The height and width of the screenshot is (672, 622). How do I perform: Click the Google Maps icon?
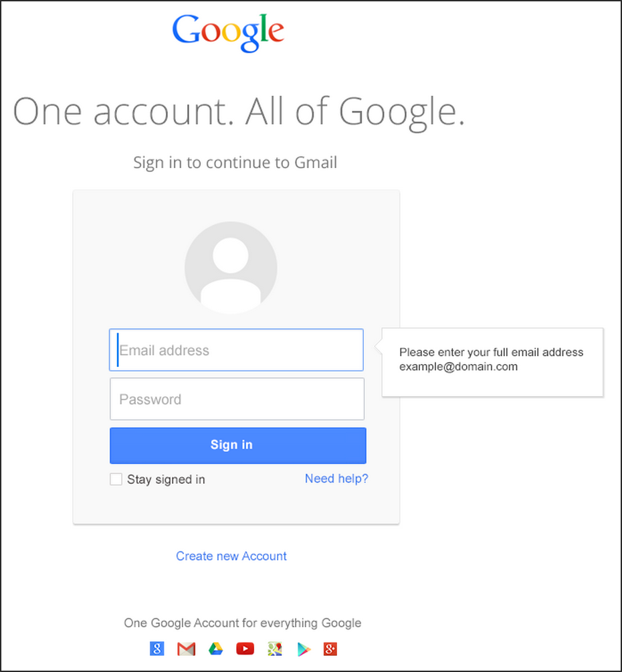[x=274, y=648]
